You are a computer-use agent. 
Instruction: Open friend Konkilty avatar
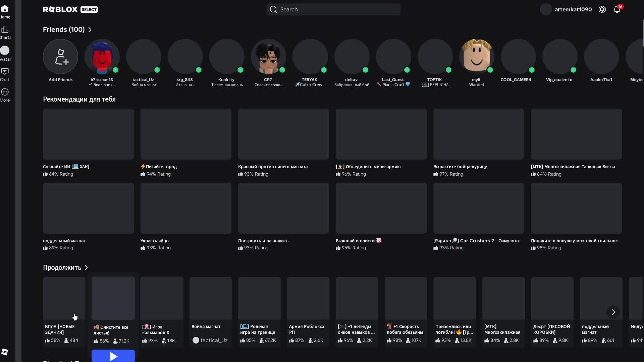227,57
